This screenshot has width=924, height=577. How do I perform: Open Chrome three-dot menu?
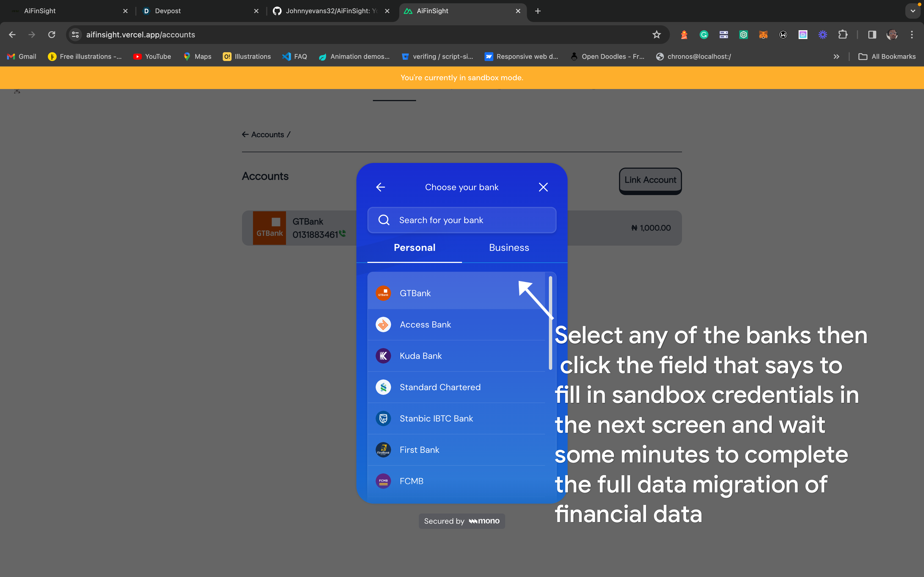[x=912, y=35]
